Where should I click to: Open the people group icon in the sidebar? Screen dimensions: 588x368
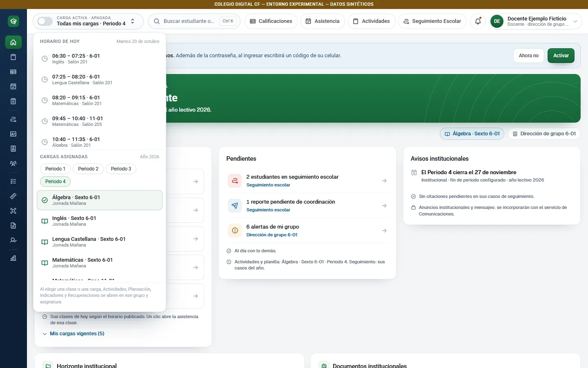point(13,164)
